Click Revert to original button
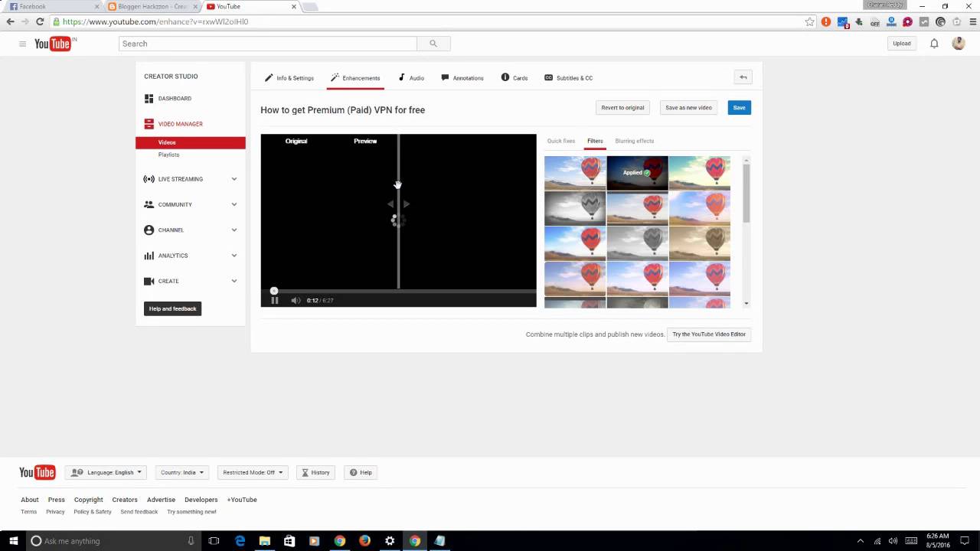Screen dimensions: 980x551 coord(622,108)
